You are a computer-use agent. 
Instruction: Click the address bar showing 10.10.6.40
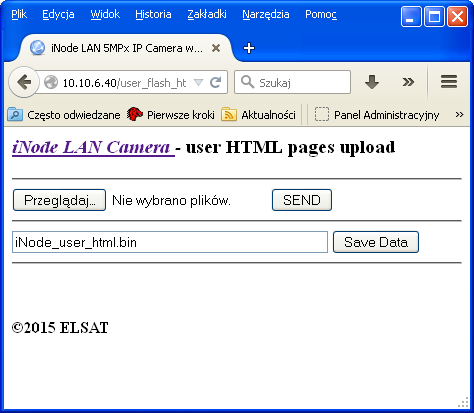[x=124, y=82]
